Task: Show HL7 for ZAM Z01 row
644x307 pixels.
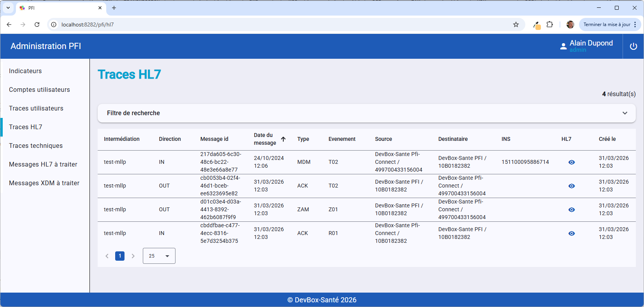Action: pyautogui.click(x=571, y=210)
